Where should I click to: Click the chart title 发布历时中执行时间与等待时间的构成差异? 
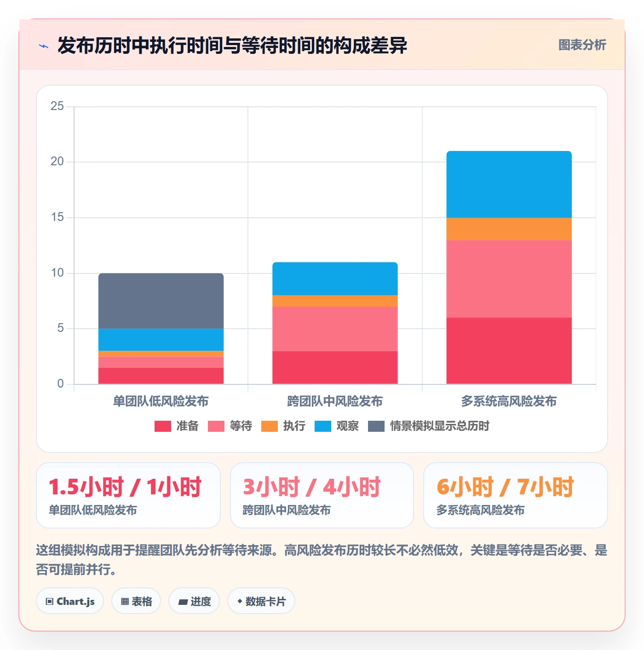(232, 46)
